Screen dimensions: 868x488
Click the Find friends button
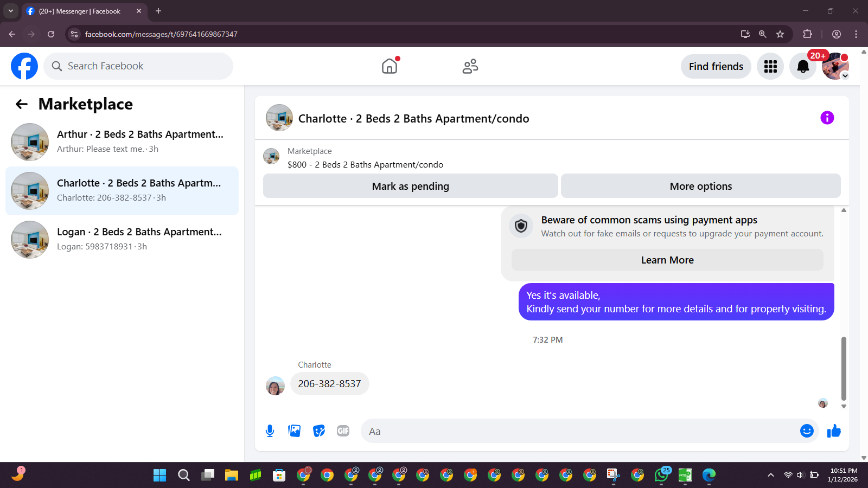pyautogui.click(x=716, y=66)
